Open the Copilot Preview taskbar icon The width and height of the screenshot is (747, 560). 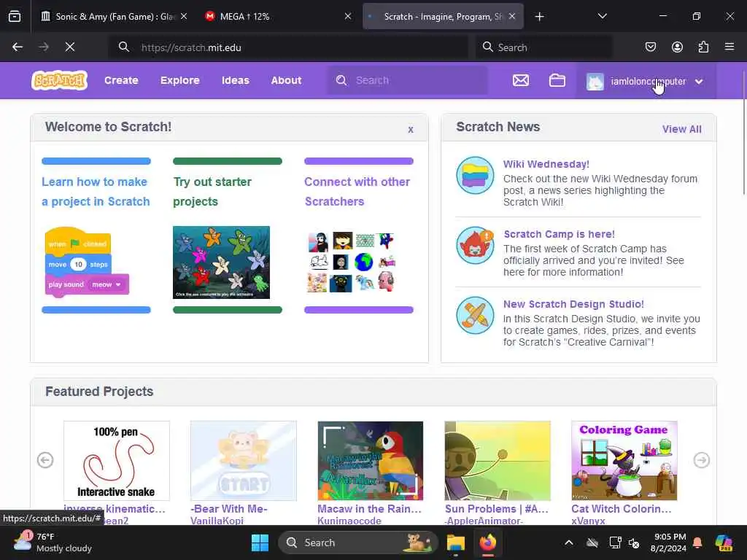click(x=723, y=542)
